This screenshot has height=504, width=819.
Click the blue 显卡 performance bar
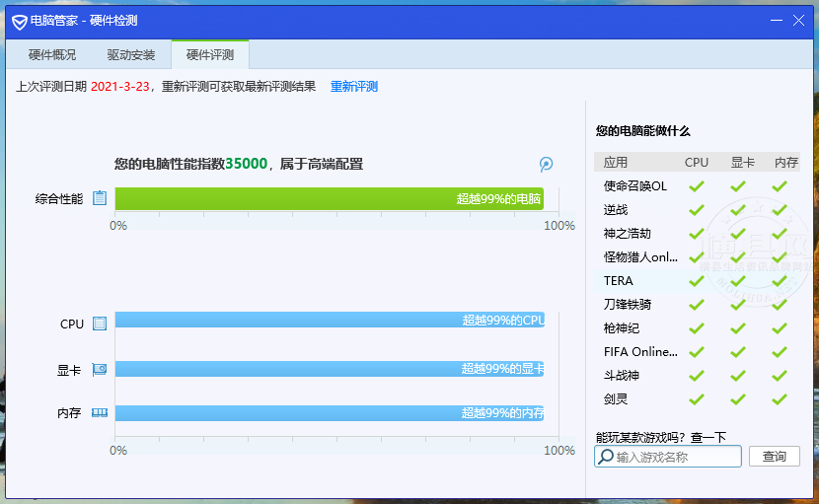click(x=330, y=369)
